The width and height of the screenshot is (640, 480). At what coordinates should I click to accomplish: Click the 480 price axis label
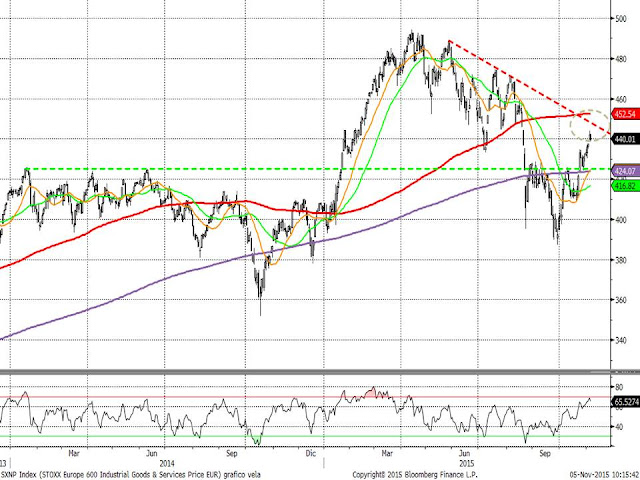pos(620,59)
